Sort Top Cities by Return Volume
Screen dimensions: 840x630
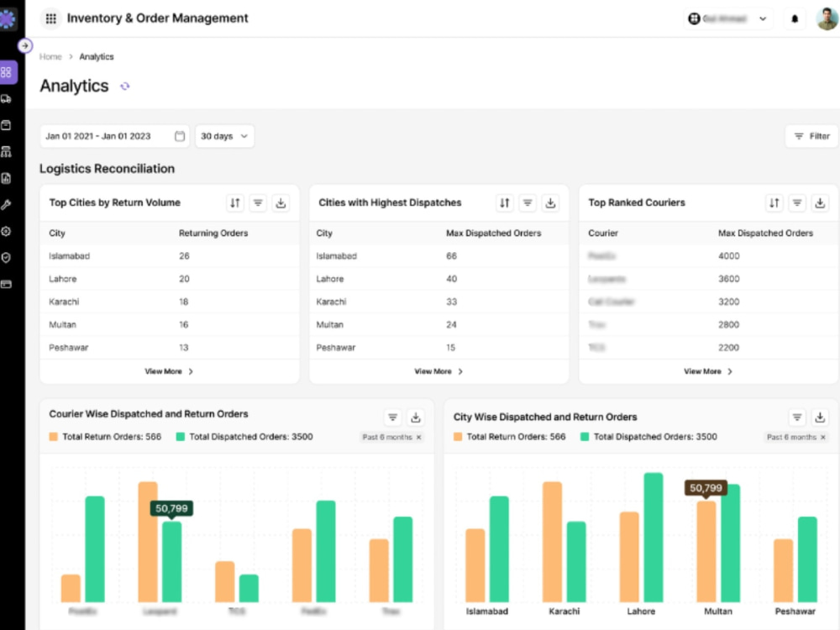(235, 203)
